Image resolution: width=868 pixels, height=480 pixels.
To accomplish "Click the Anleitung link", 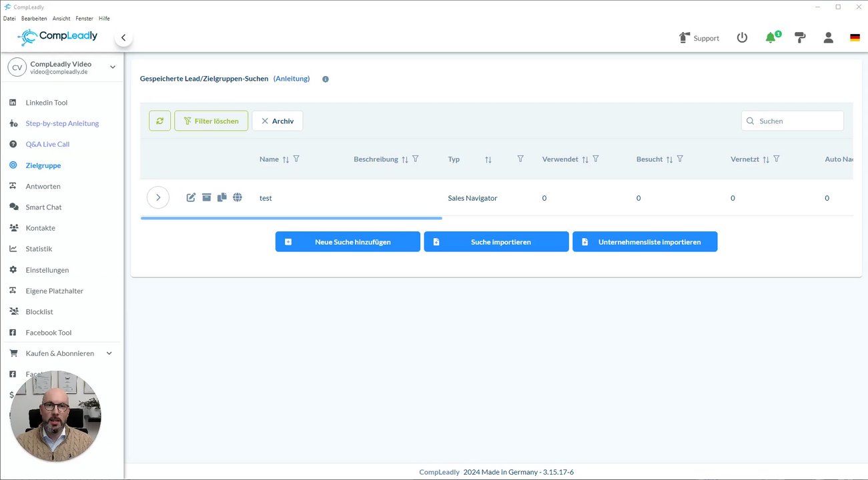I will click(x=292, y=79).
